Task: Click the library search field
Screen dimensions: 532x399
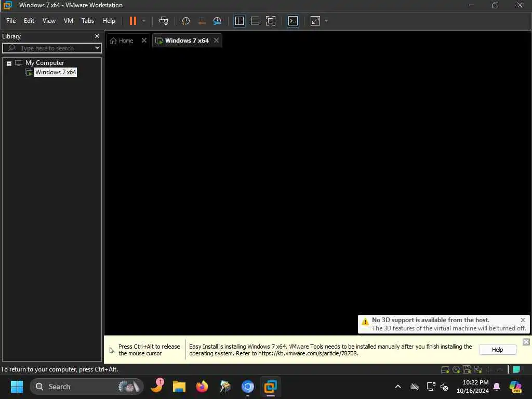Action: click(x=51, y=48)
